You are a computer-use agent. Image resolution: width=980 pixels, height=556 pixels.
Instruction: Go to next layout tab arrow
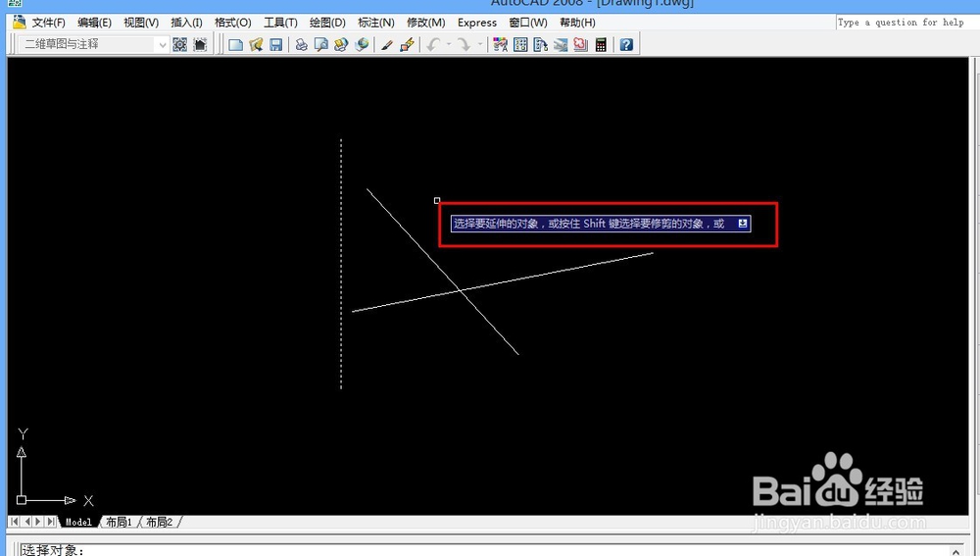(x=38, y=521)
